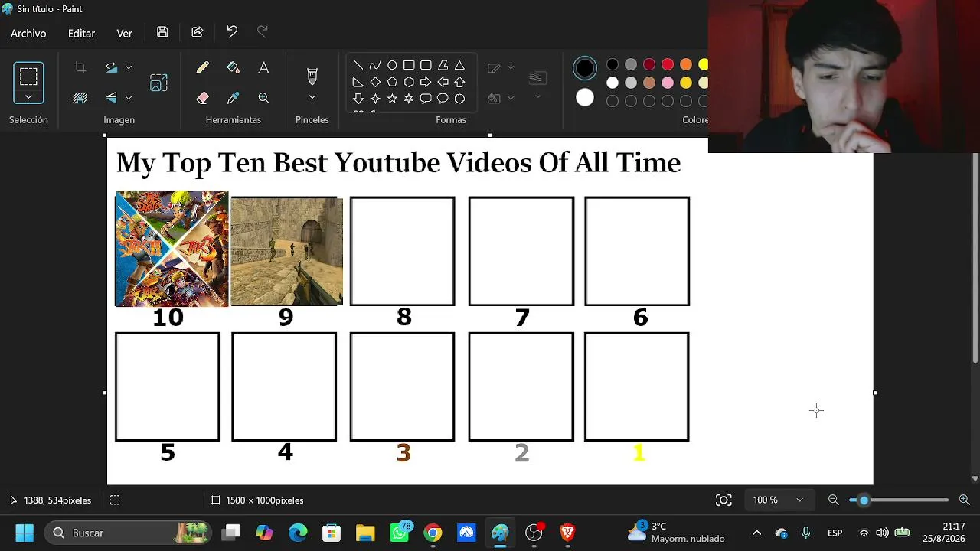The image size is (980, 551).
Task: Click the Undo arrow
Action: pyautogui.click(x=232, y=32)
